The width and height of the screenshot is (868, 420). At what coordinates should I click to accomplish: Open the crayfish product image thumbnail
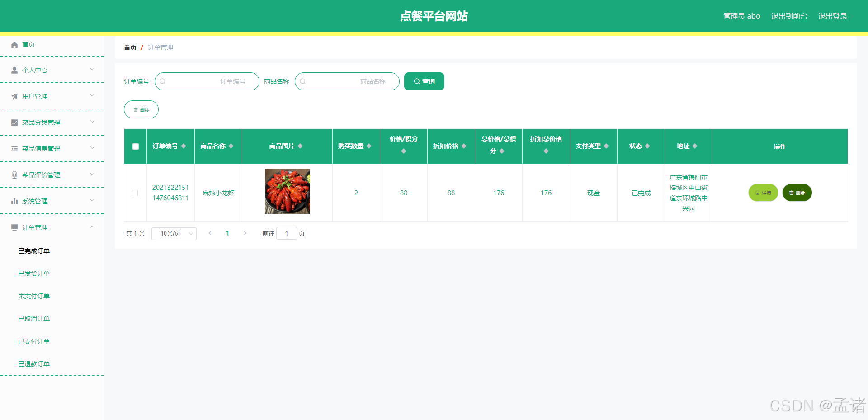point(288,191)
